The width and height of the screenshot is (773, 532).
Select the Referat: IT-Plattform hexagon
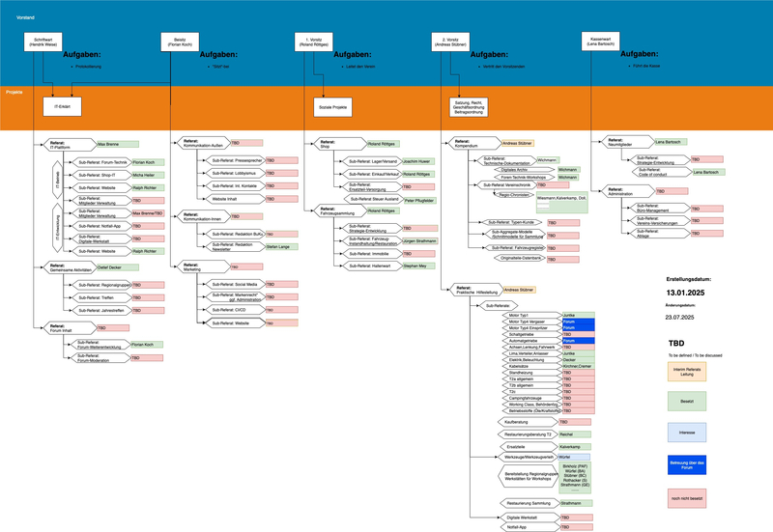[x=71, y=144]
